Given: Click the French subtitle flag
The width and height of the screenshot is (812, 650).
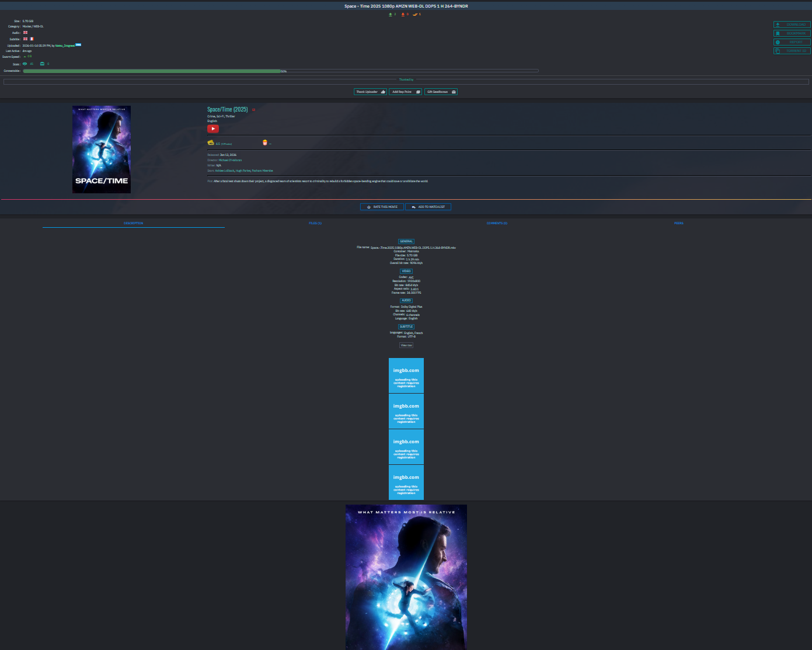Looking at the screenshot, I should (32, 39).
